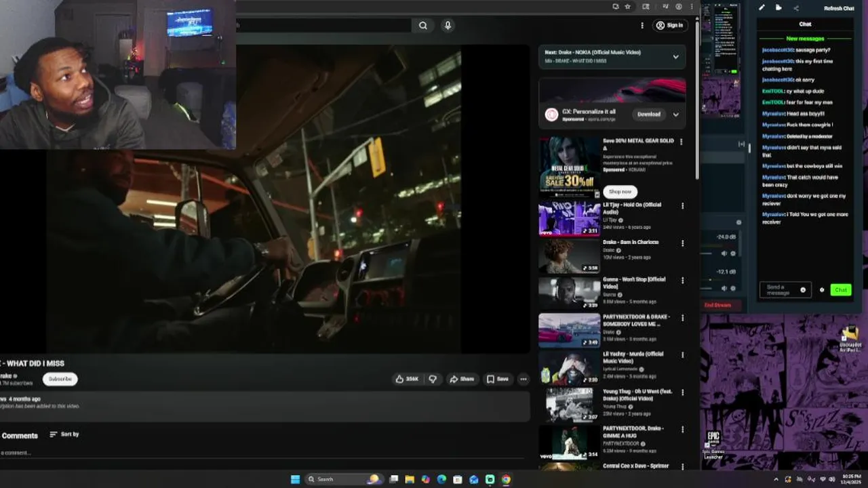Save the video to a playlist

click(x=497, y=379)
